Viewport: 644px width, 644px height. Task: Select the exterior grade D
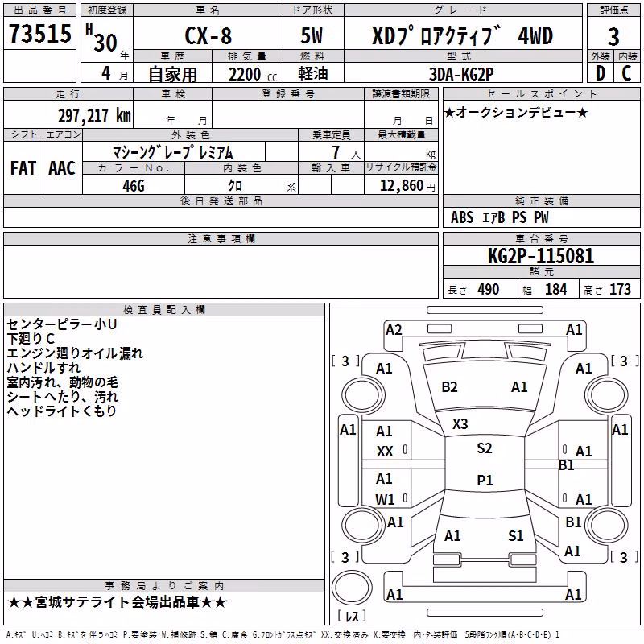point(600,73)
